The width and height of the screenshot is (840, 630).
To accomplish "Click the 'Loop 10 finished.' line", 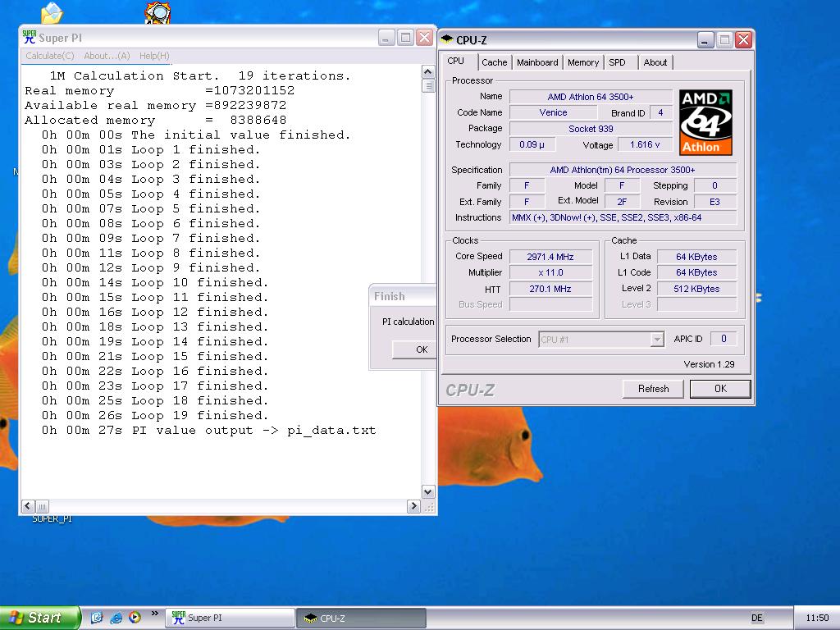I will pos(155,282).
